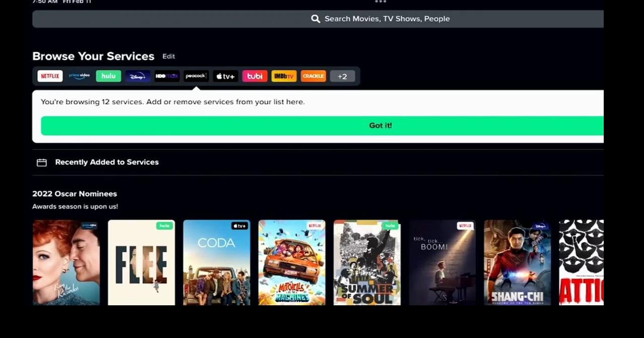Expand the +2 hidden services
This screenshot has width=644, height=338.
(342, 76)
